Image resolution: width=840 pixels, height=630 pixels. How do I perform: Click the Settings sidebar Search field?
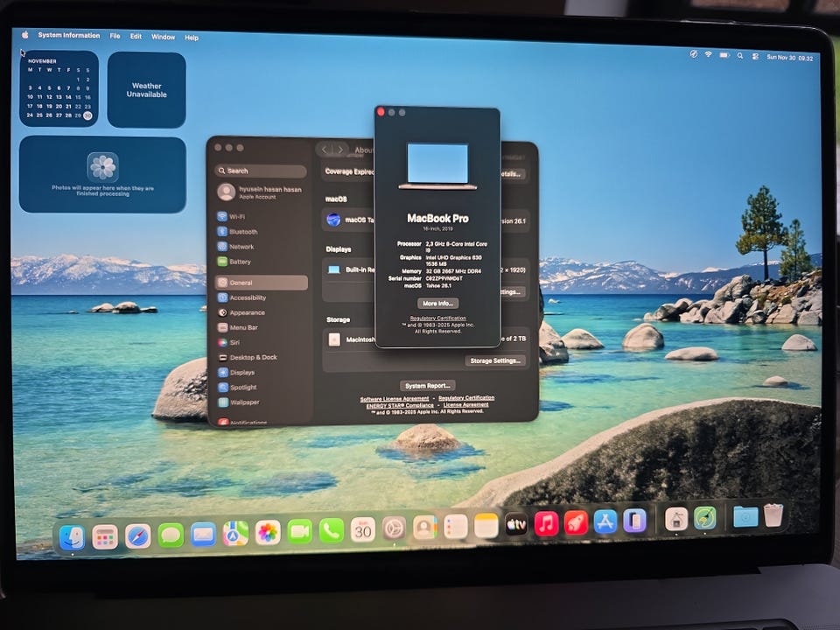click(261, 171)
